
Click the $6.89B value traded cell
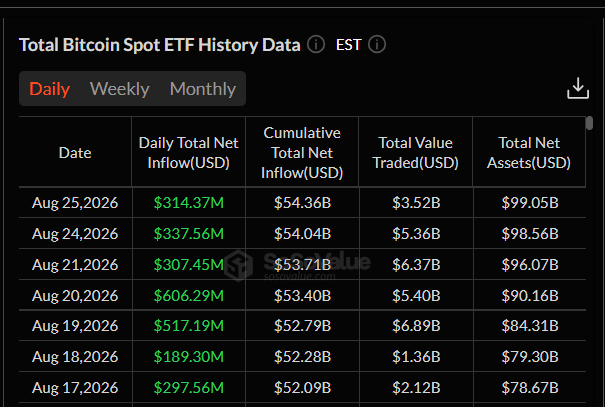click(x=416, y=326)
